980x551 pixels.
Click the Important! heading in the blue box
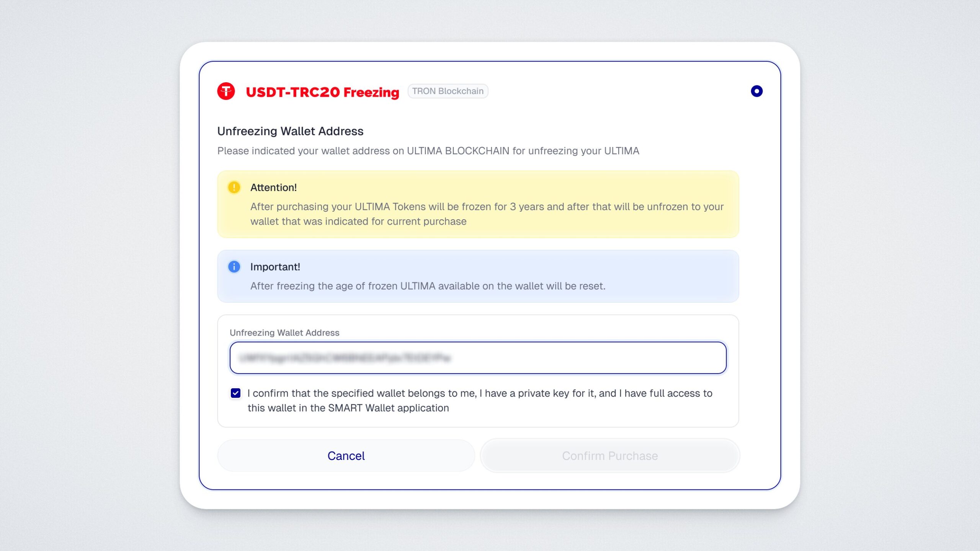click(x=275, y=267)
